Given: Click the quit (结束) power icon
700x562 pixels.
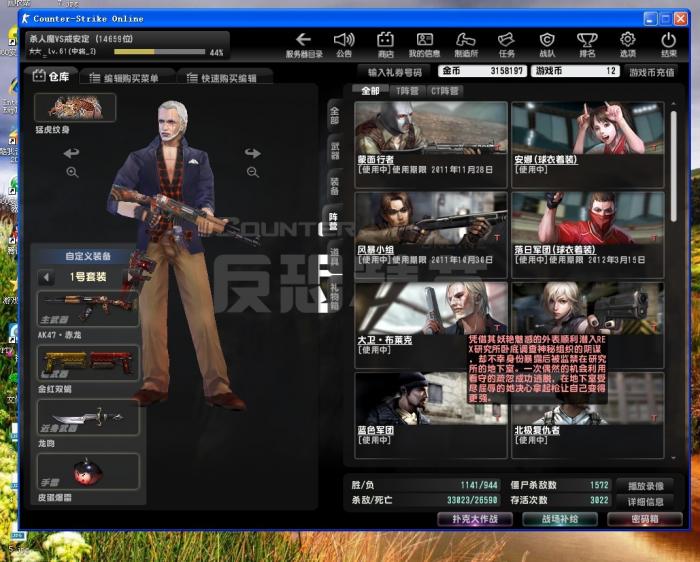Looking at the screenshot, I should tap(668, 45).
